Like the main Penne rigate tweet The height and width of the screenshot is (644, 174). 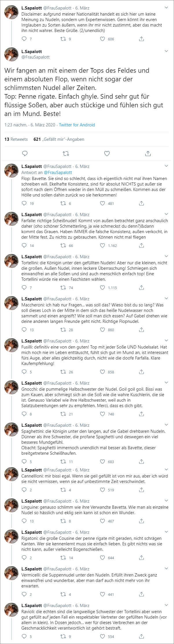(x=107, y=153)
